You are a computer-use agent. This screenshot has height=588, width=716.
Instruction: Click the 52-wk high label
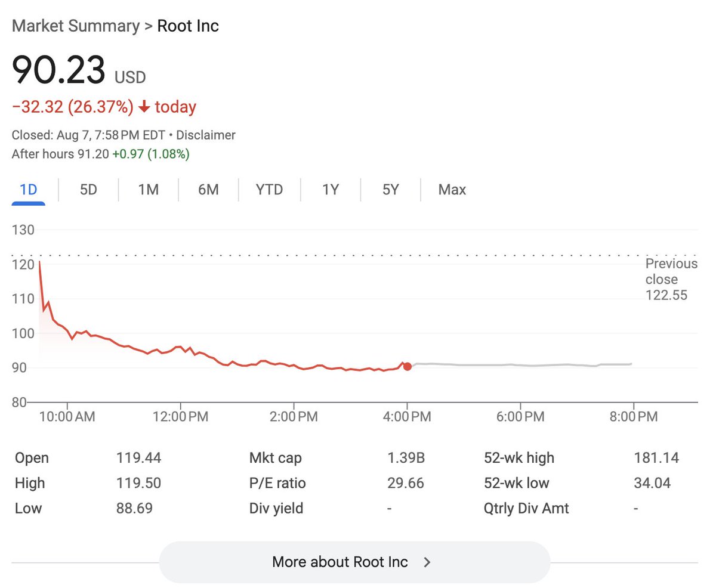coord(519,458)
